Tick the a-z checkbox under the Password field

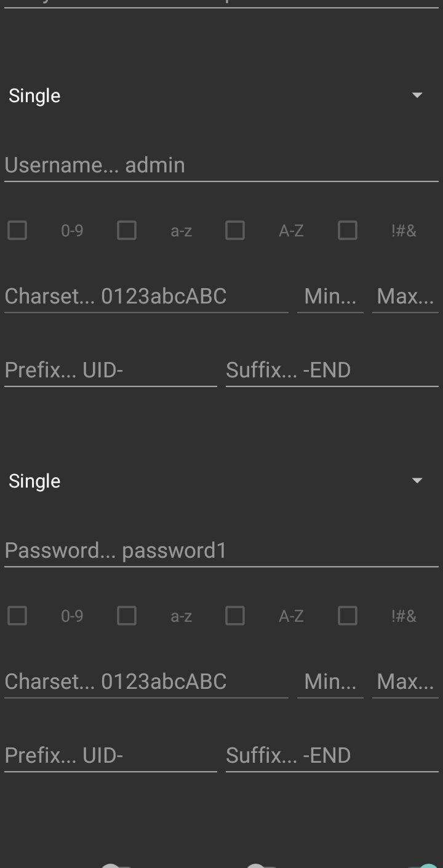[127, 616]
